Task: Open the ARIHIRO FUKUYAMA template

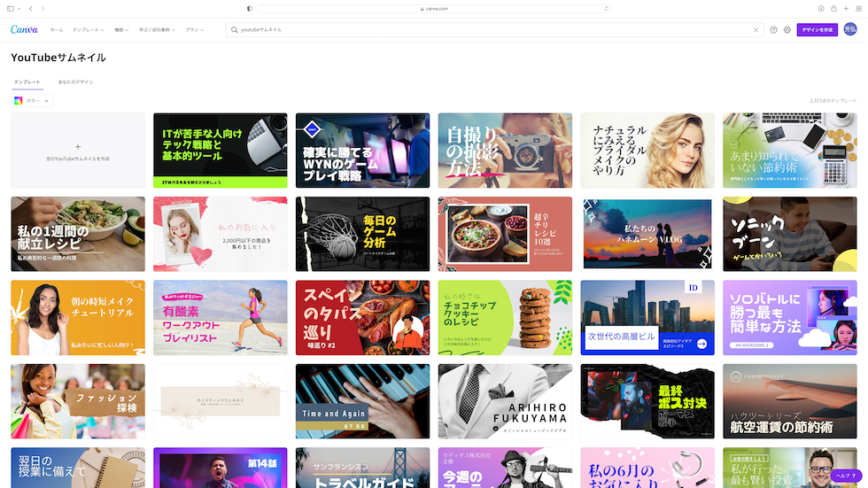Action: pos(505,401)
